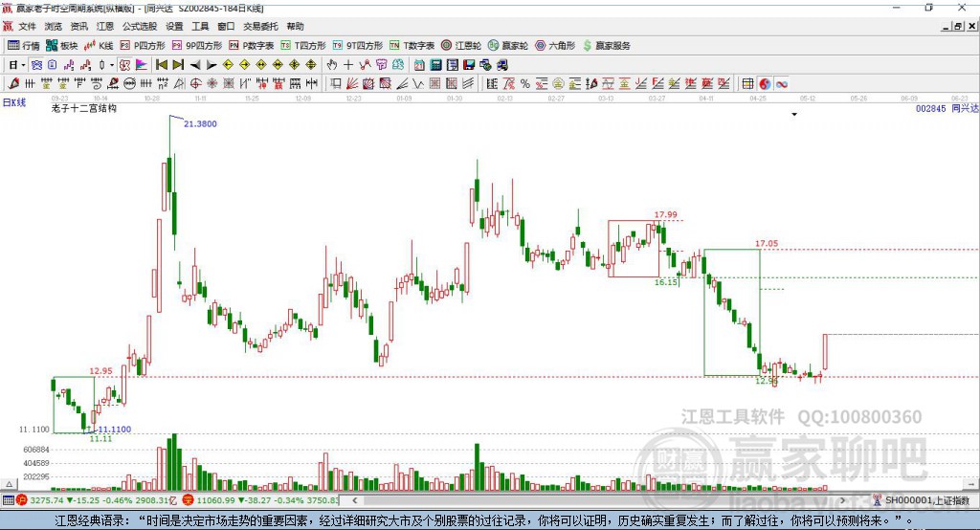Jump to last bar with skip-to-end icon

point(178,64)
